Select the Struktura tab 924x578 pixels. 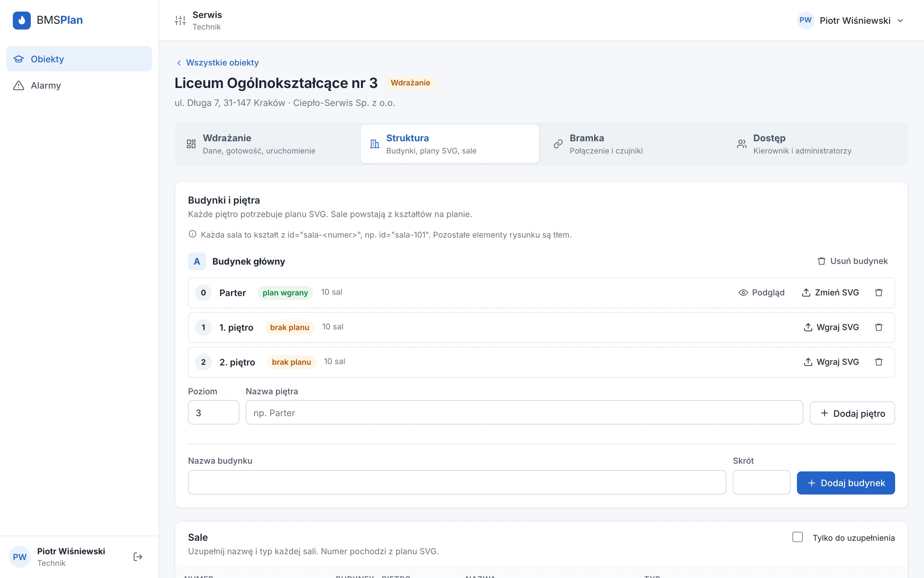[450, 144]
